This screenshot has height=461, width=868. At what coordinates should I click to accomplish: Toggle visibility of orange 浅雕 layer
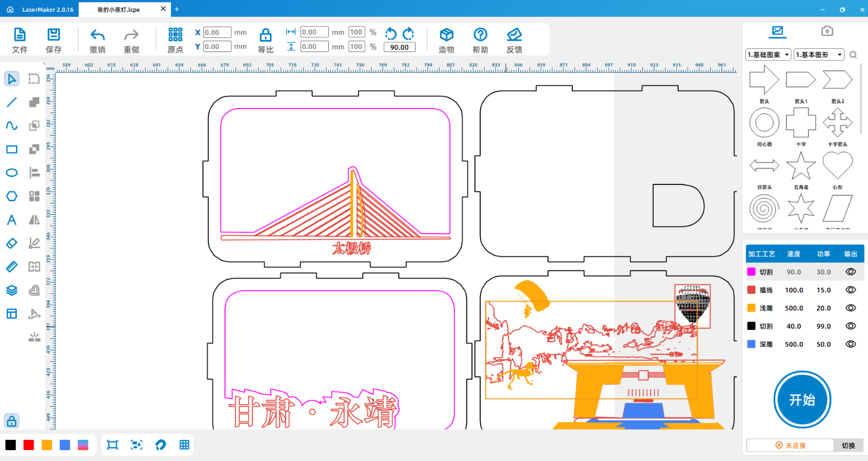pos(851,308)
